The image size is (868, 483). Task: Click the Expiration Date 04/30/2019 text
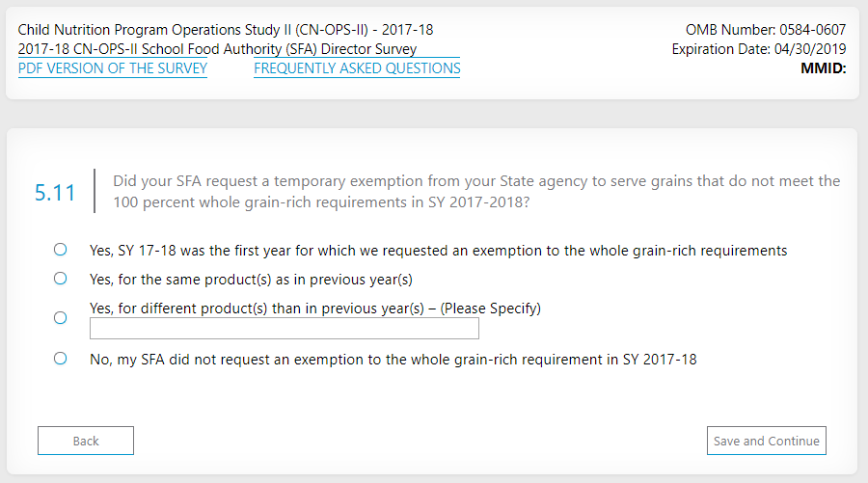point(758,49)
